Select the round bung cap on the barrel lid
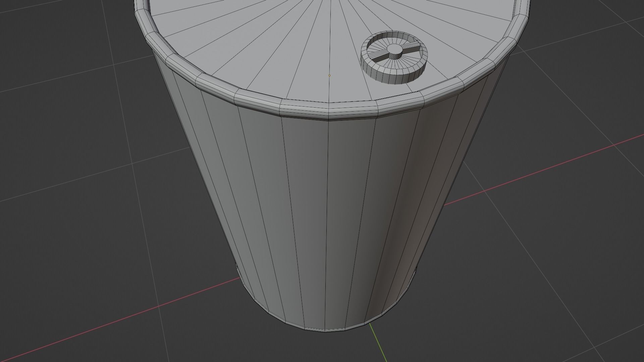Viewport: 644px width, 362px height. [x=394, y=57]
